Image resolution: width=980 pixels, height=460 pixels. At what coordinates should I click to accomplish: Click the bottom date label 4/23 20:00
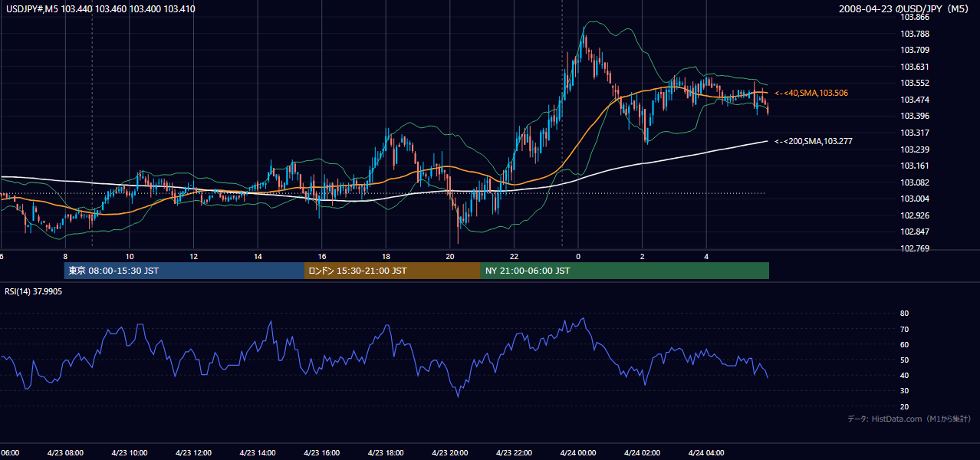coord(450,453)
